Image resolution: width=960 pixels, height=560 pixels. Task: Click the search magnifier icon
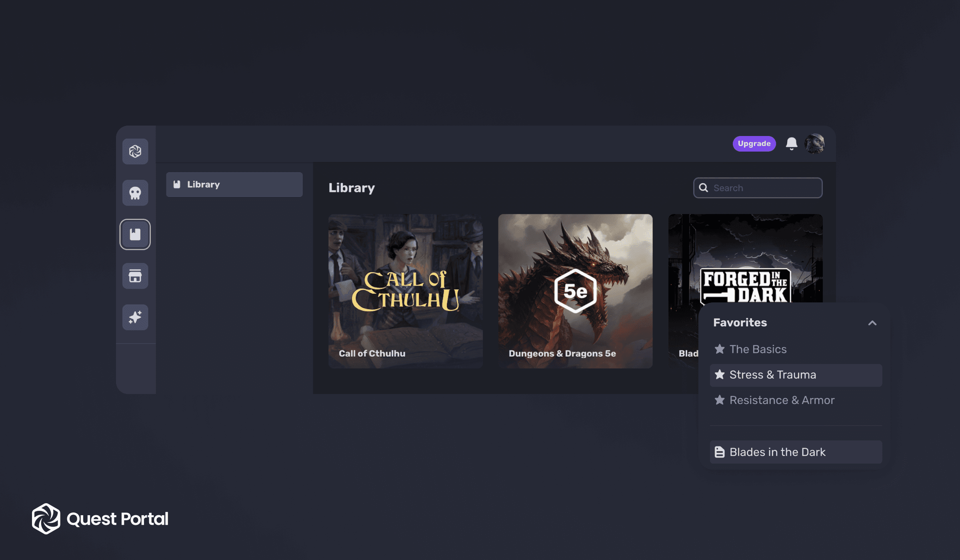point(704,188)
